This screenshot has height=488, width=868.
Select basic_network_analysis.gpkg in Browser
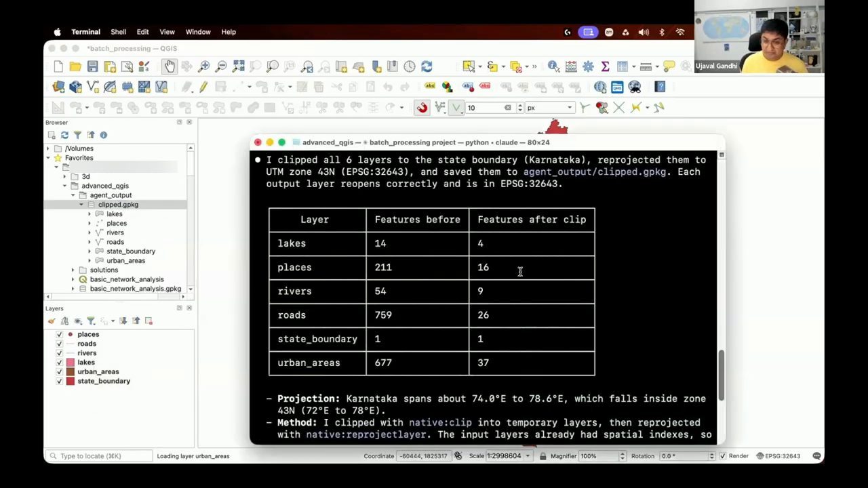[x=135, y=289]
